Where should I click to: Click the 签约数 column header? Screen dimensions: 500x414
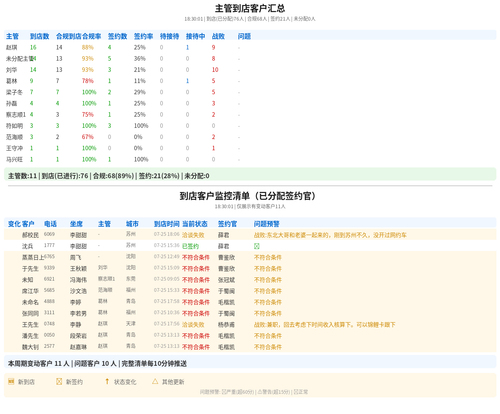click(x=117, y=36)
